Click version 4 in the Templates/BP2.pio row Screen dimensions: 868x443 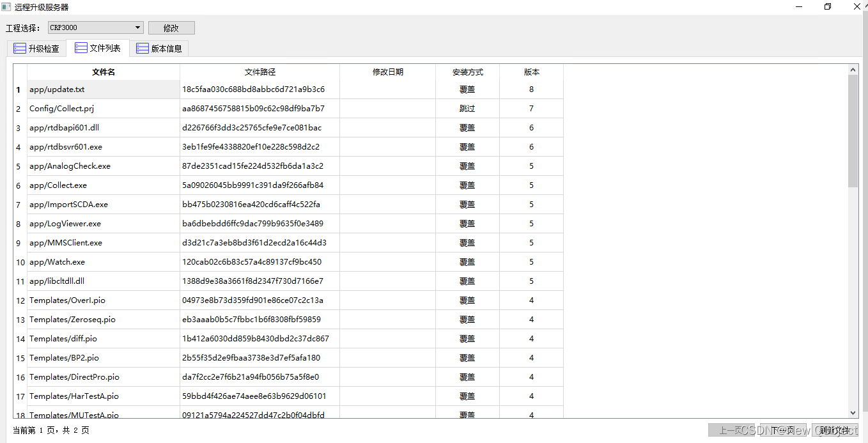[x=532, y=358]
